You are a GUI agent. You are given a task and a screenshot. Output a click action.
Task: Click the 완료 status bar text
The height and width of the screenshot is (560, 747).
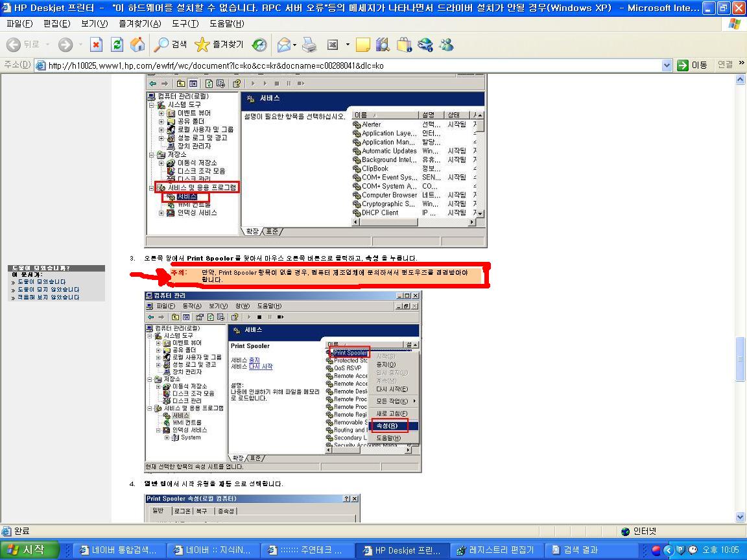22,531
